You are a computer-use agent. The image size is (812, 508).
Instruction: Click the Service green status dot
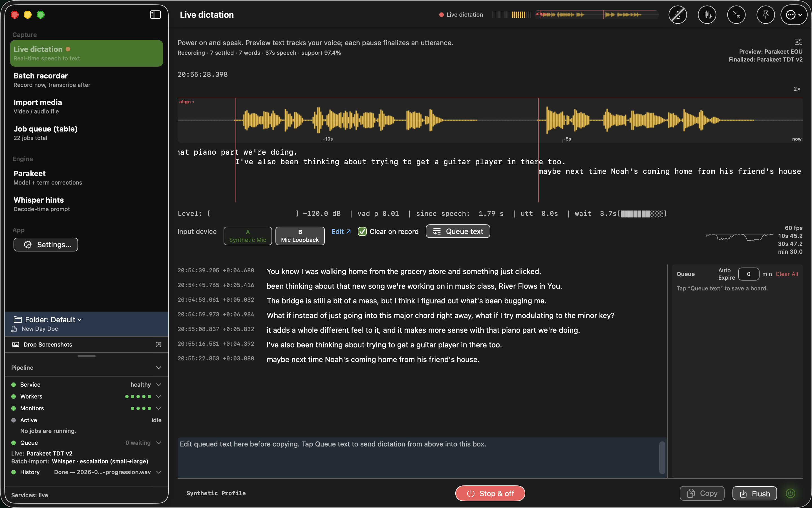[14, 384]
